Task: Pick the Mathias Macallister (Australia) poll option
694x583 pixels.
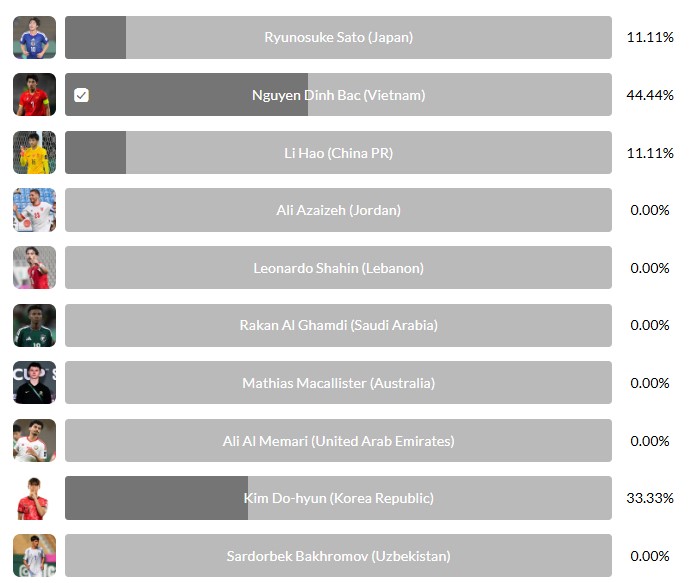Action: pos(338,383)
